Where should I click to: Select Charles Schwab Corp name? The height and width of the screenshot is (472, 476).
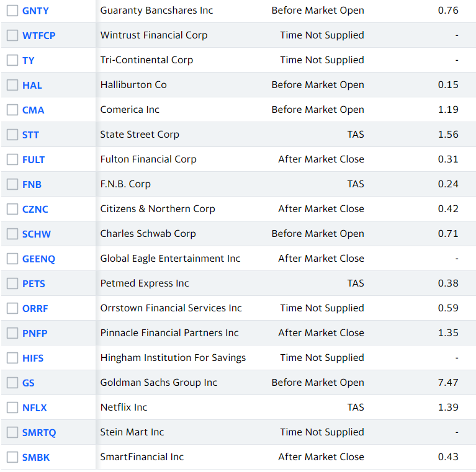(148, 234)
